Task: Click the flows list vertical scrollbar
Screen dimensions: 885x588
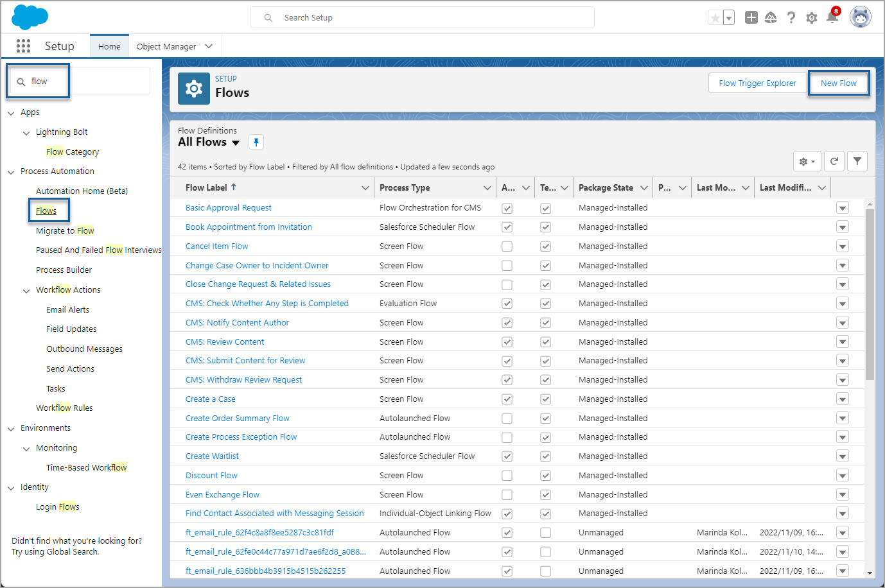Action: [870, 295]
